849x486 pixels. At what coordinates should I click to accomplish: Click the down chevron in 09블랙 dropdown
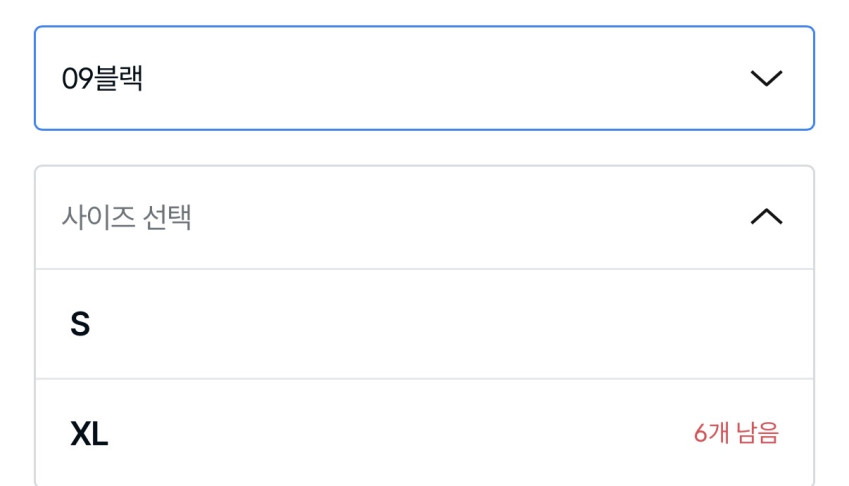coord(766,78)
